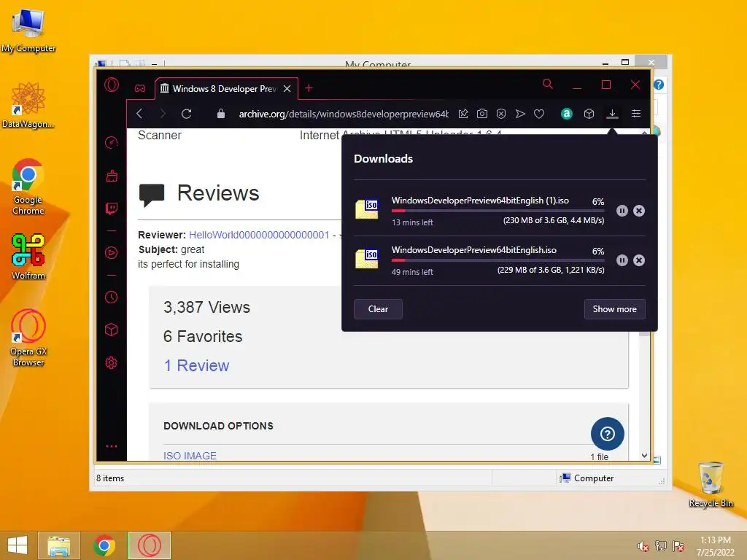
Task: Open GX Cleaner icon in sidebar
Action: click(x=112, y=176)
